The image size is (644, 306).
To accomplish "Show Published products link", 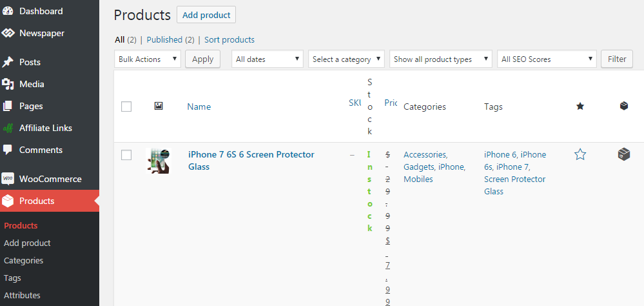I will [164, 40].
